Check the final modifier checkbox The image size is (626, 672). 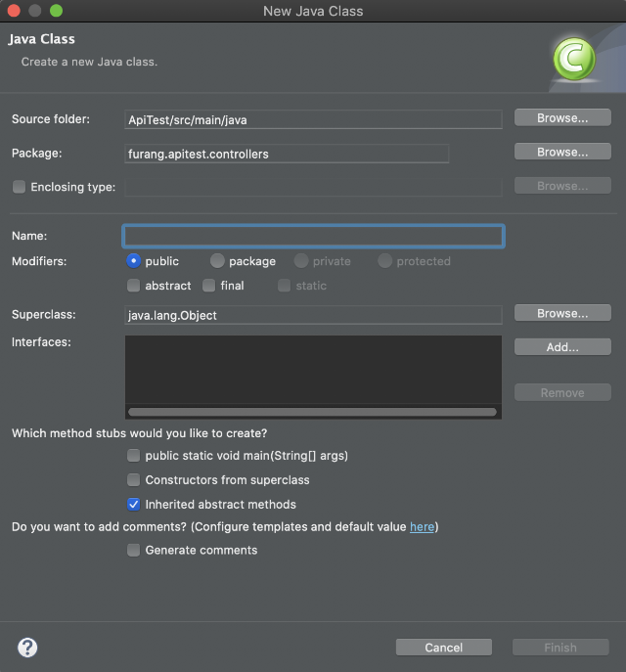coord(208,286)
